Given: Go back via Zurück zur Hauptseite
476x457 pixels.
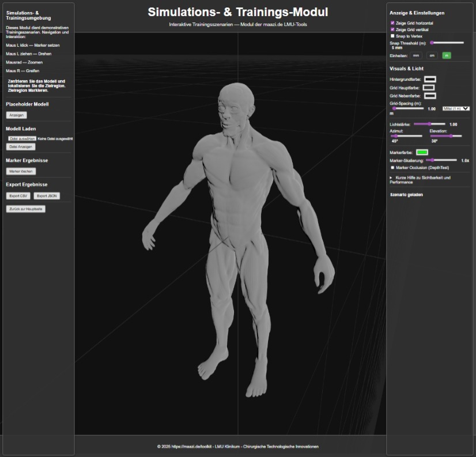Looking at the screenshot, I should click(25, 209).
